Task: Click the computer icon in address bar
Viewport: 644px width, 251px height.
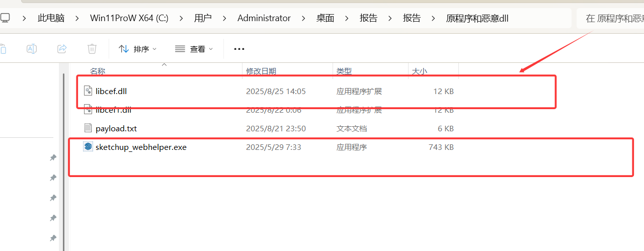Action: click(5, 18)
